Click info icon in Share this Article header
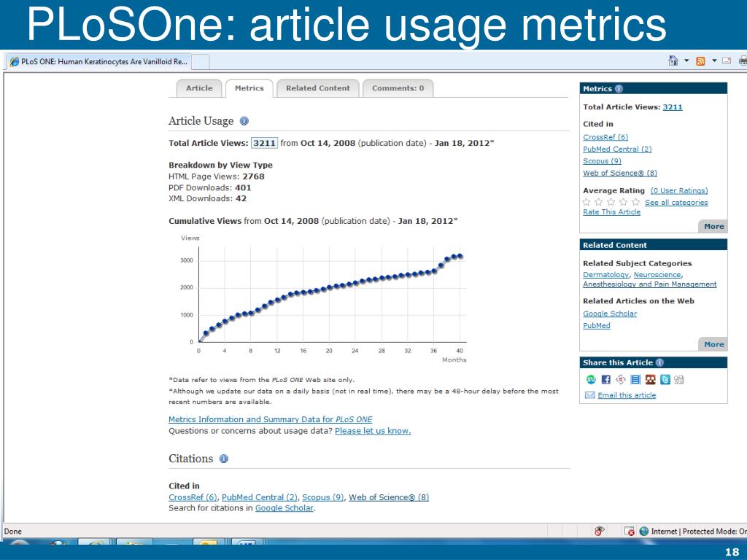 (x=659, y=362)
